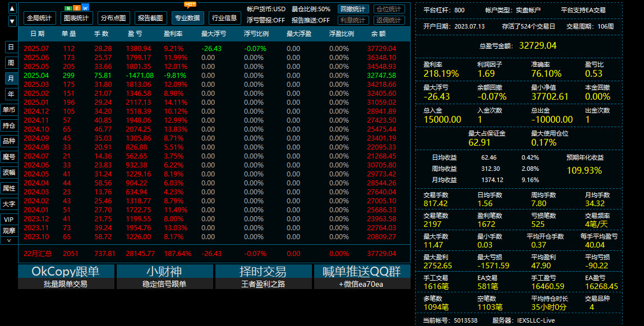Click the up arrow button
Screen dimensions: 644x326
[x=12, y=8]
